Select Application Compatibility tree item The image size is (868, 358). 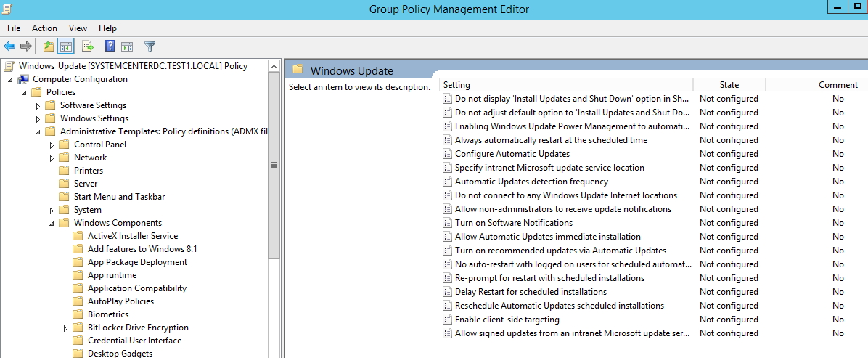[136, 288]
